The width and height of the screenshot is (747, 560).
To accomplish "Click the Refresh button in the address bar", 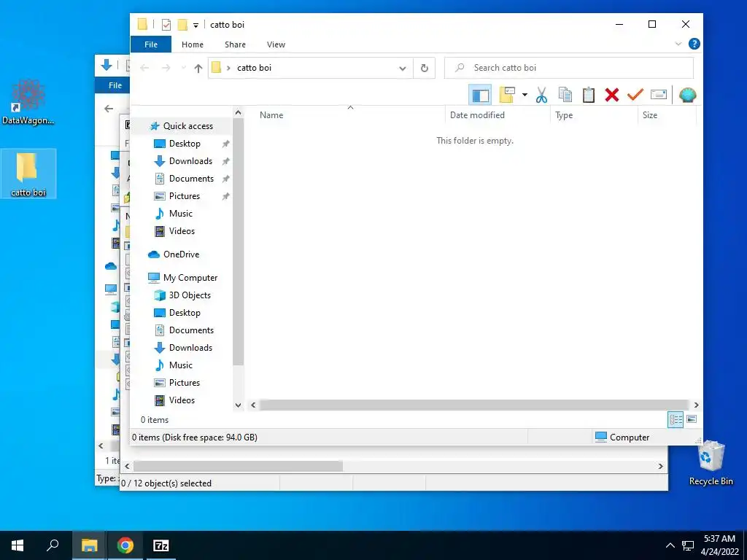I will 424,68.
